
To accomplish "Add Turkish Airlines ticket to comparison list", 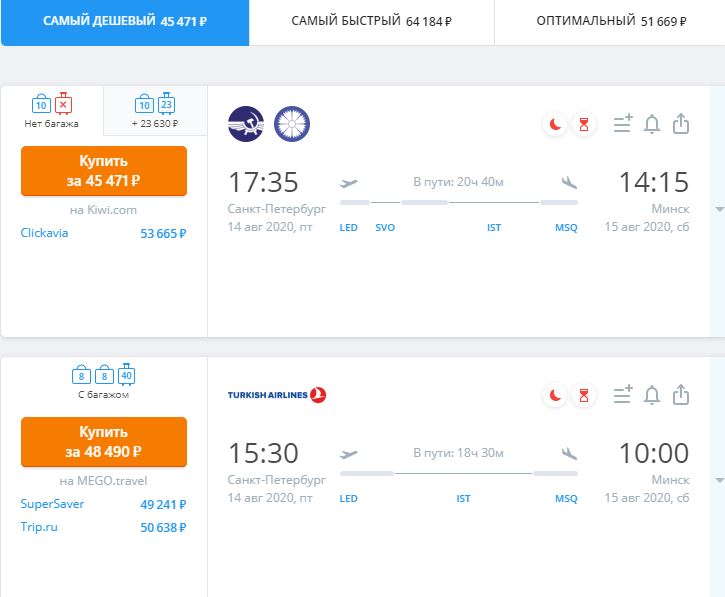I will pos(623,395).
